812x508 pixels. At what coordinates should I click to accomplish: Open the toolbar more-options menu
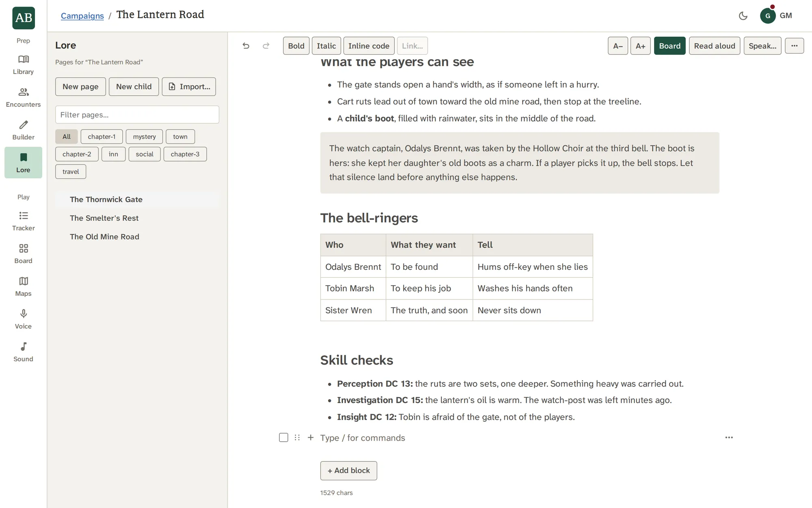click(794, 46)
